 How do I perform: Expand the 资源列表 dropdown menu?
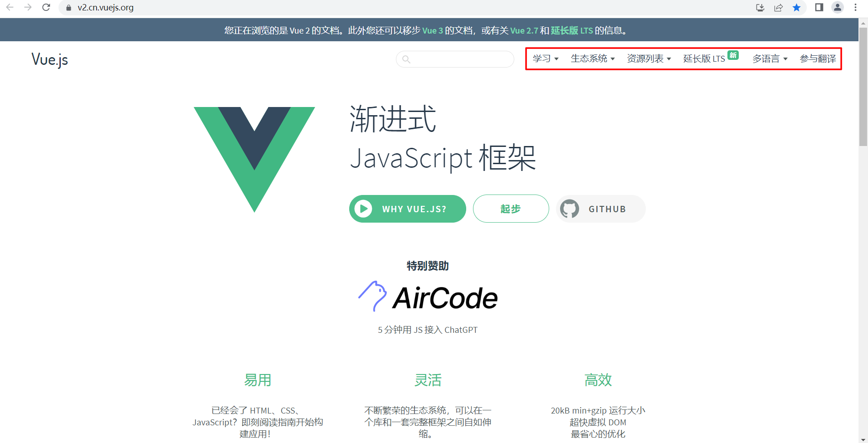point(649,58)
